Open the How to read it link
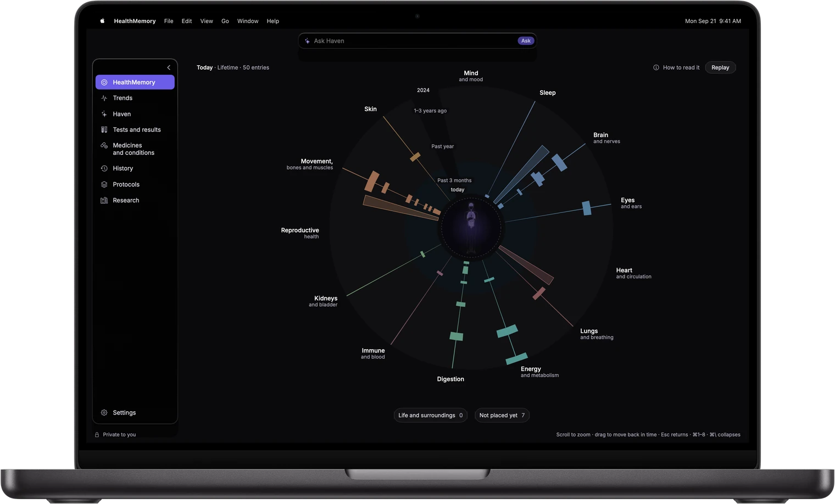The width and height of the screenshot is (835, 504). coord(681,68)
